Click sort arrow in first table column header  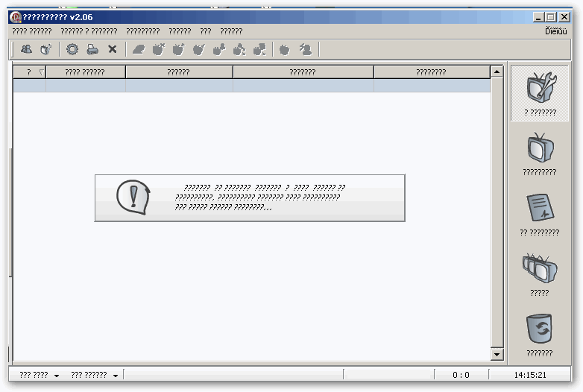[x=41, y=72]
